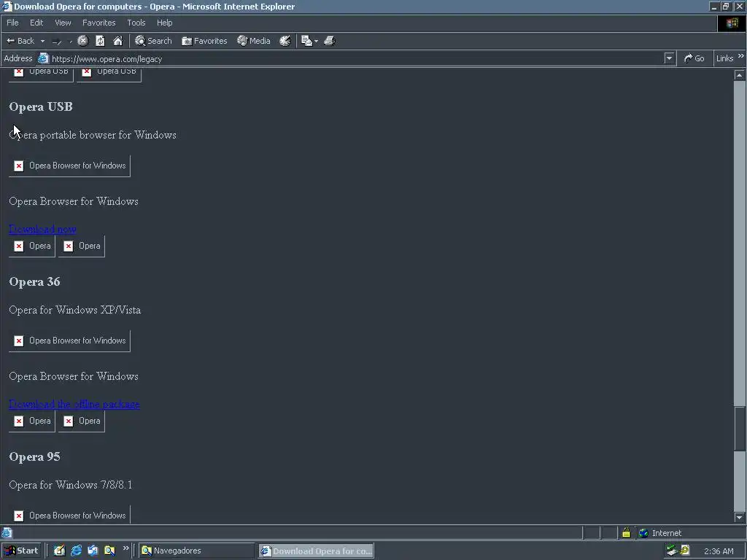This screenshot has width=747, height=560.
Task: Click the Opera for Windows XP/Vista text
Action: [x=75, y=310]
